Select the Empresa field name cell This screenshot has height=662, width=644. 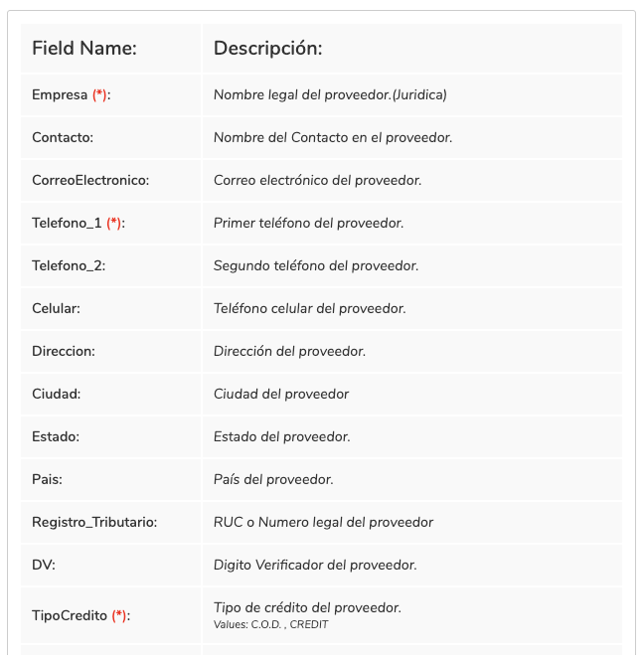coord(111,95)
